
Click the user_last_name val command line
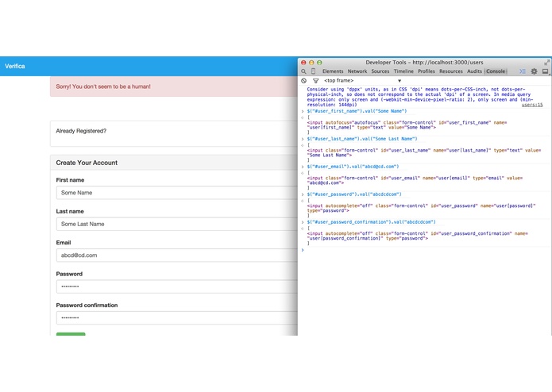pos(362,139)
